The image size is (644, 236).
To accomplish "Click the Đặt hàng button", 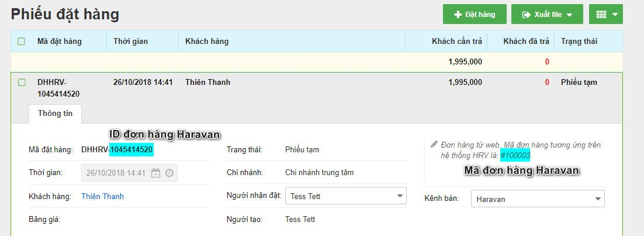I will (x=475, y=14).
